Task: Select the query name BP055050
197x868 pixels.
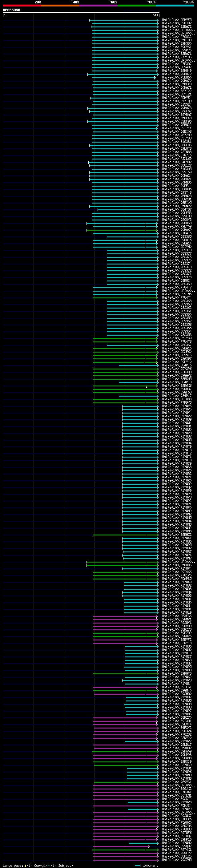Action: tap(11, 10)
